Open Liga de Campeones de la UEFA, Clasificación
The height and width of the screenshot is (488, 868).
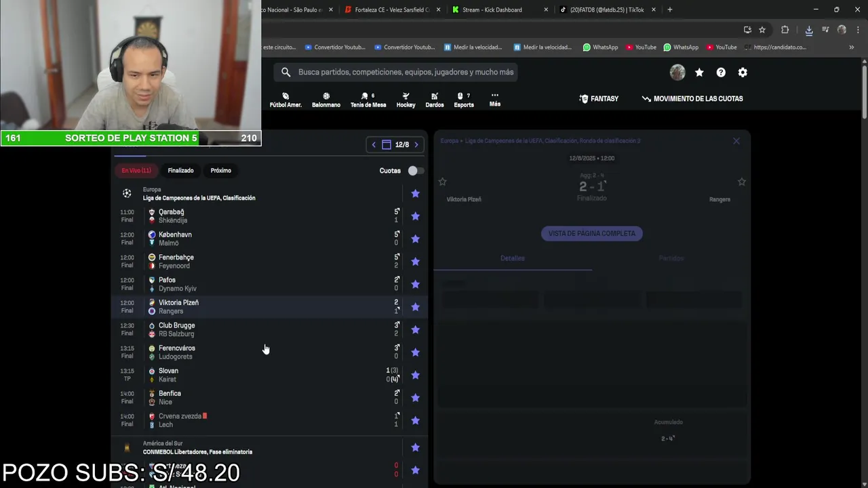tap(199, 198)
